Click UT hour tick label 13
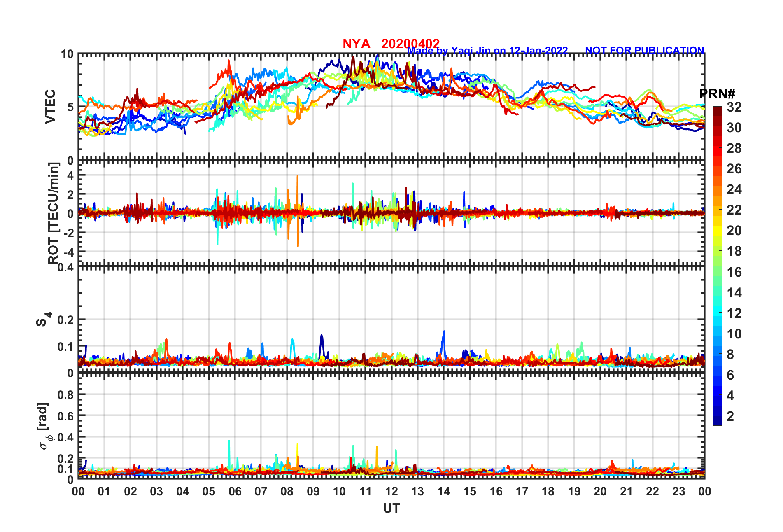 coord(417,491)
